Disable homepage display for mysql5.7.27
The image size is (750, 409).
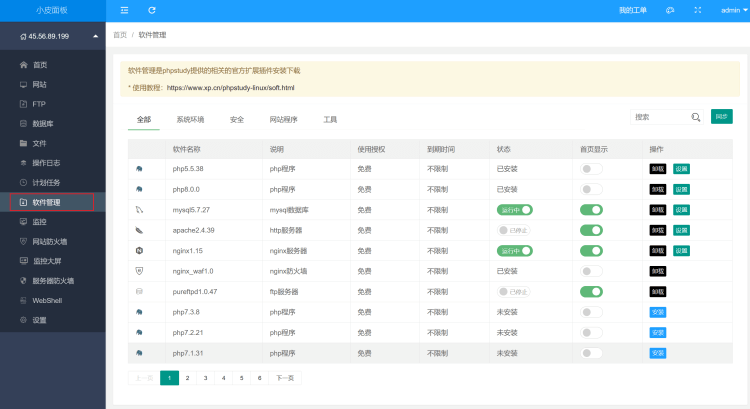(591, 210)
